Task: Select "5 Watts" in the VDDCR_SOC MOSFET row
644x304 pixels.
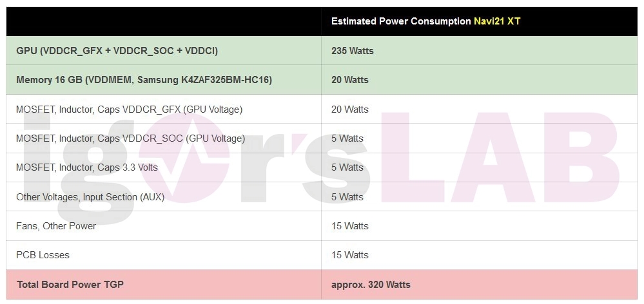Action: click(347, 138)
